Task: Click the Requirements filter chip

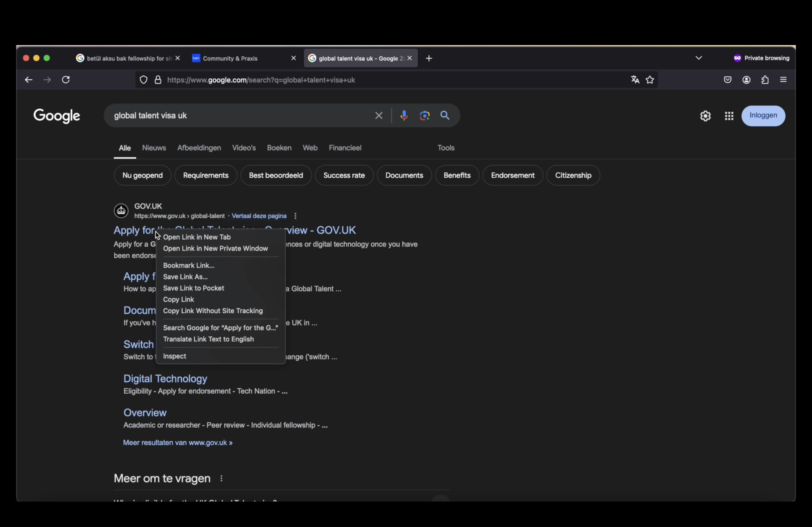Action: pos(206,175)
